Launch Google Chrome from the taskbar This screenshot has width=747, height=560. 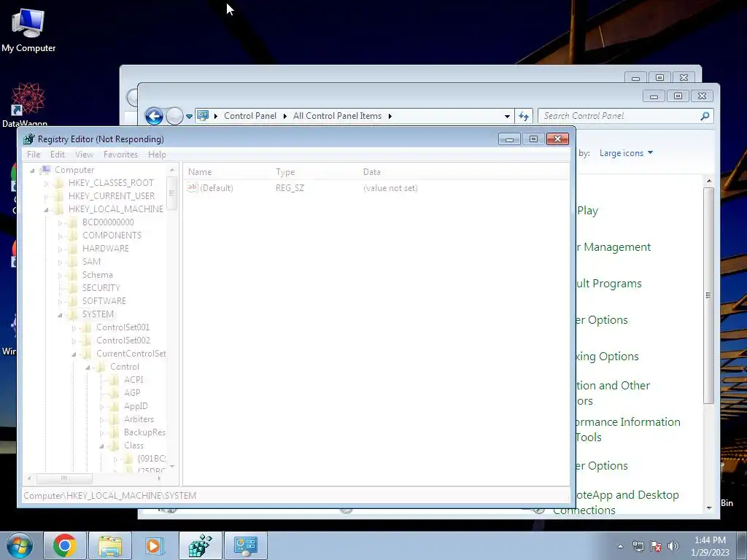point(65,545)
